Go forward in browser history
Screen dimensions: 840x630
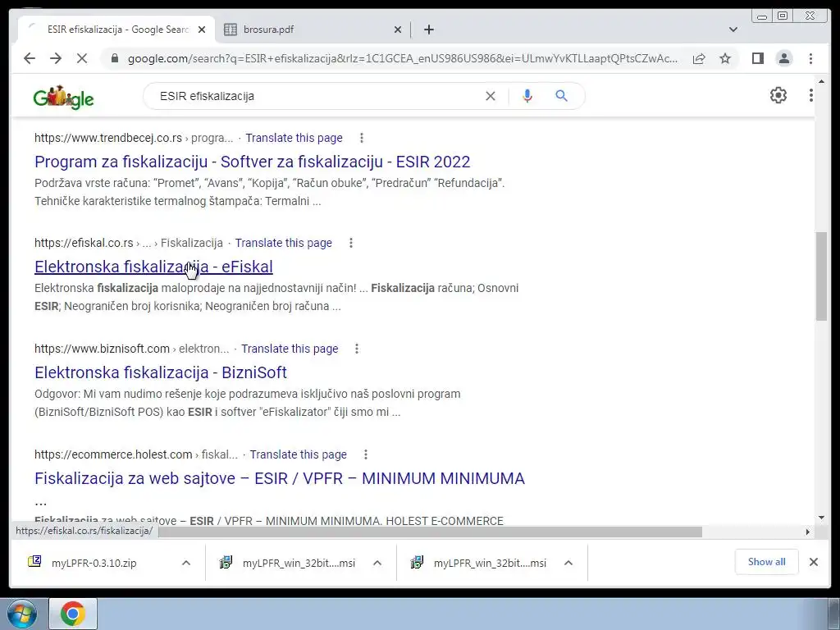click(x=56, y=58)
